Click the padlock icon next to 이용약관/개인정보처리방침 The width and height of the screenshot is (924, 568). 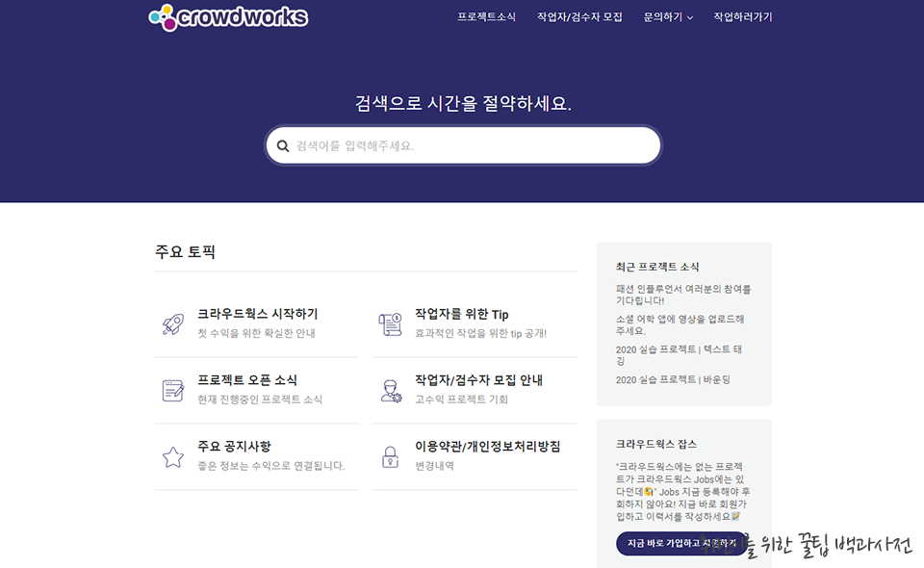click(x=389, y=457)
